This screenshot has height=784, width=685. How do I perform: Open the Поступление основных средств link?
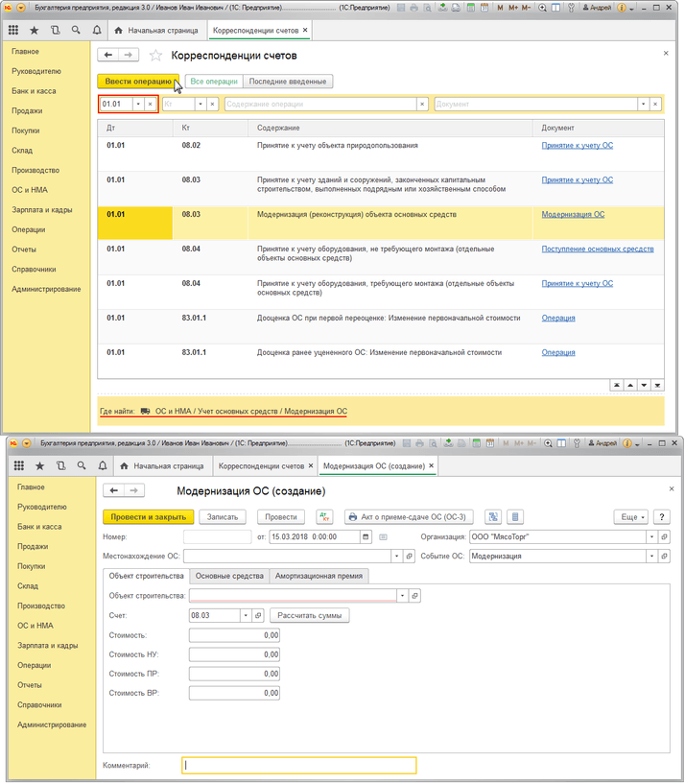[x=597, y=249]
